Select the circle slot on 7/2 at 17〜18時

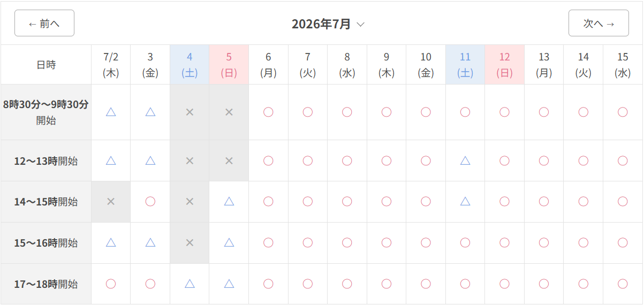[x=111, y=284]
